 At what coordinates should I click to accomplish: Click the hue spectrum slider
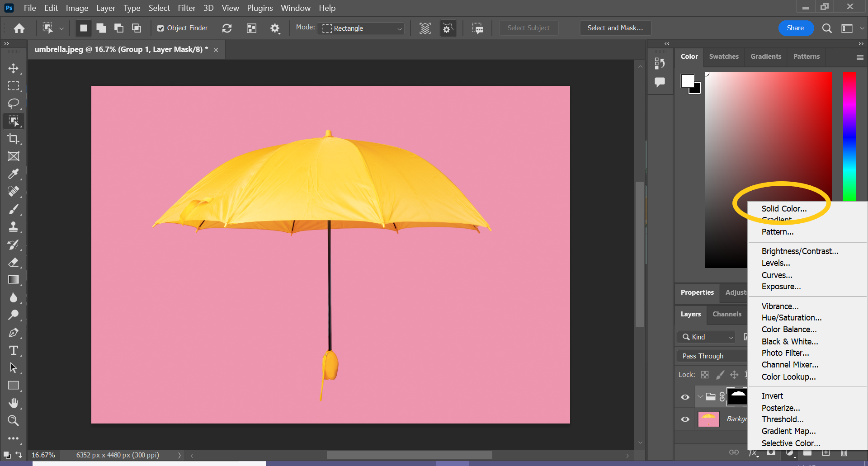pyautogui.click(x=849, y=137)
